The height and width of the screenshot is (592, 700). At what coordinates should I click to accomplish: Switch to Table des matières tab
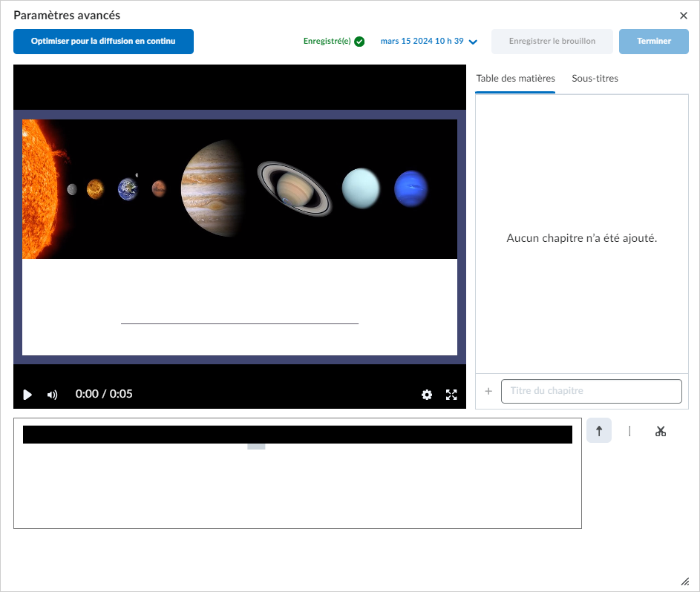pos(515,79)
